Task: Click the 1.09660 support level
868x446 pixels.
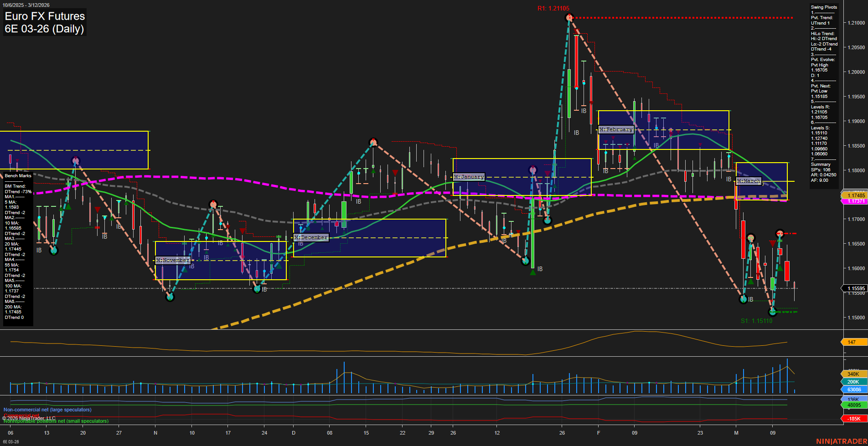Action: click(x=819, y=149)
